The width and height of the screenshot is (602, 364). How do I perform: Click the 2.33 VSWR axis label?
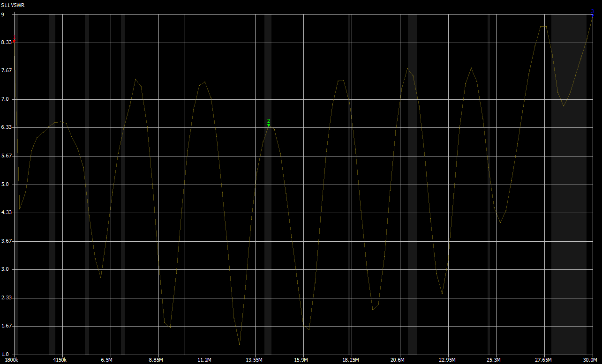6,297
